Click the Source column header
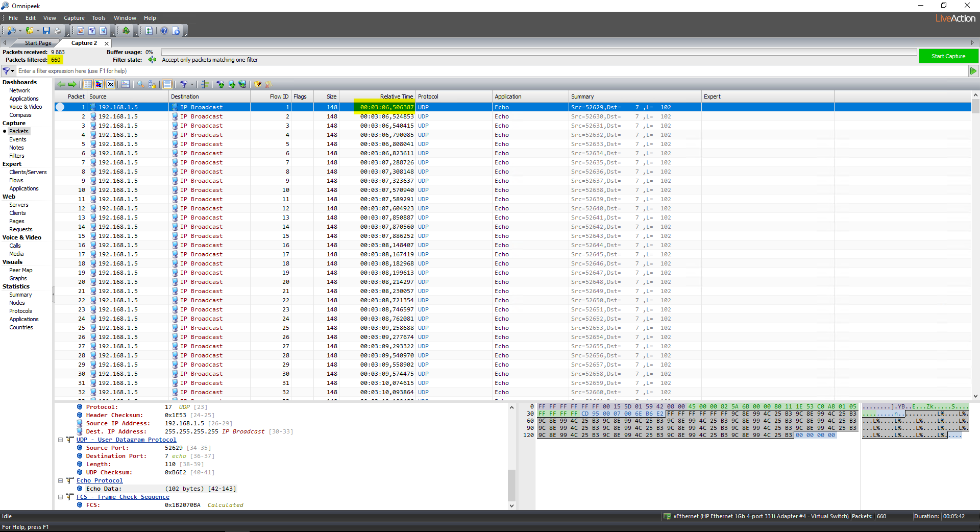This screenshot has height=532, width=980. (128, 96)
